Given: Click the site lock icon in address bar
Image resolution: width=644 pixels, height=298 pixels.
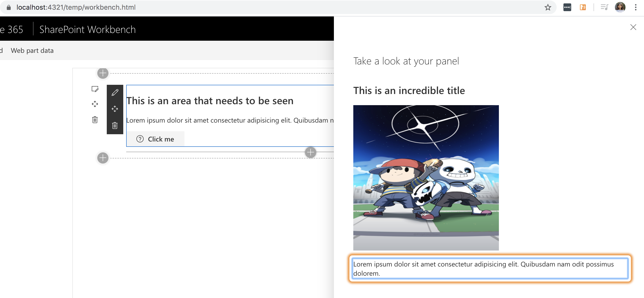Looking at the screenshot, I should pyautogui.click(x=9, y=8).
